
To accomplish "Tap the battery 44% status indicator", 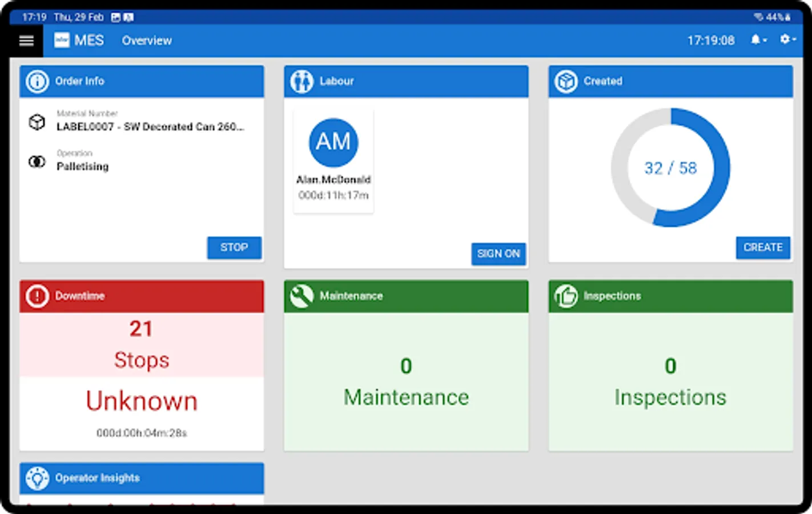I will point(778,17).
